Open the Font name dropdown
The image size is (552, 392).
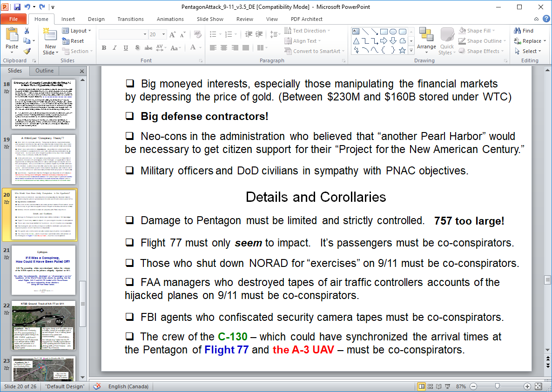pyautogui.click(x=145, y=34)
